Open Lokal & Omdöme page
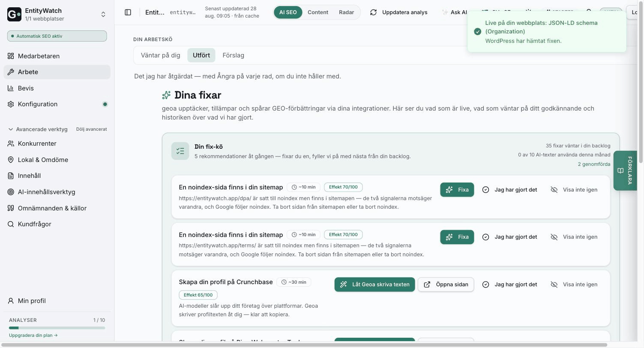Screen dimensions: 644x348 pyautogui.click(x=57, y=160)
